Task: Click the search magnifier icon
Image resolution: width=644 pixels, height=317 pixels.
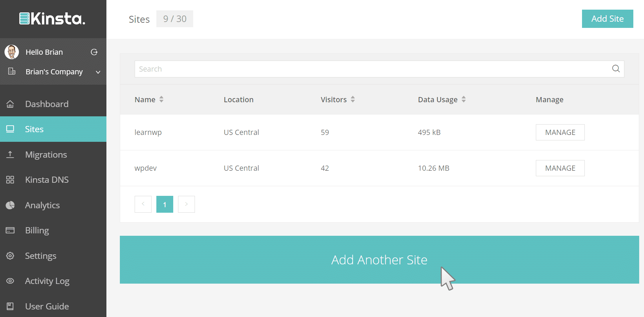Action: 616,69
